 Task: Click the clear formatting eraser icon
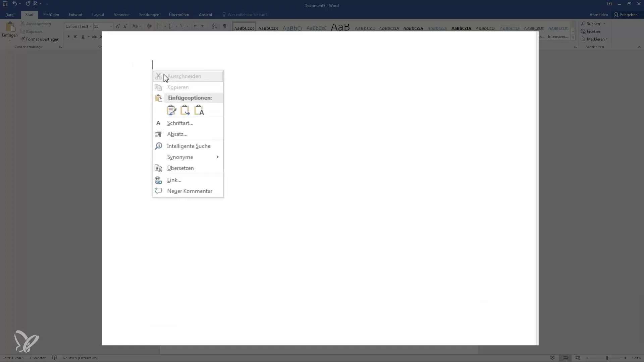point(149,26)
